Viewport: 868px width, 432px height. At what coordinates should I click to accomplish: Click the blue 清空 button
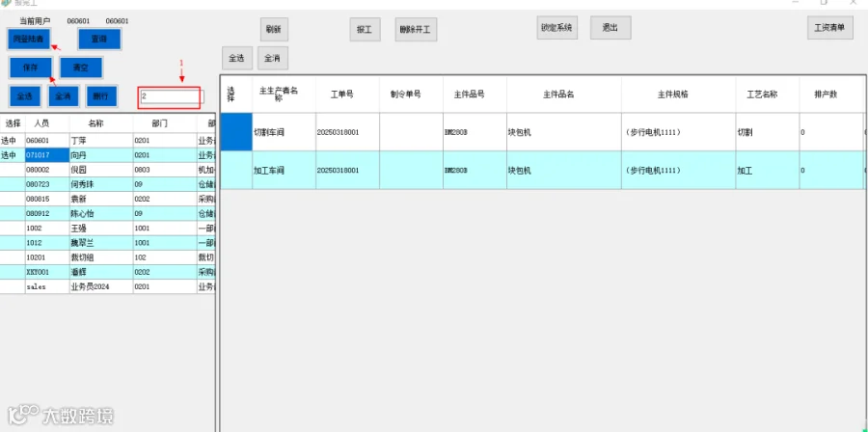(x=81, y=67)
